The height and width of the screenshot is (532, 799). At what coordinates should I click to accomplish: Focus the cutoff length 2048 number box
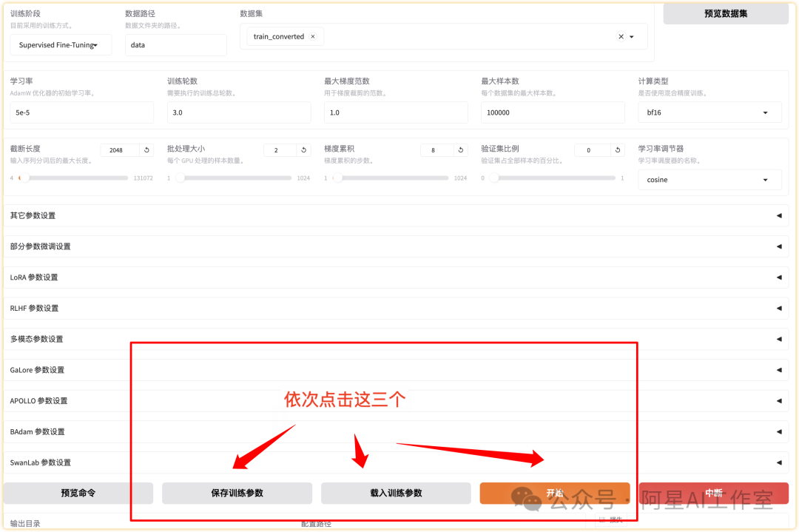point(120,150)
